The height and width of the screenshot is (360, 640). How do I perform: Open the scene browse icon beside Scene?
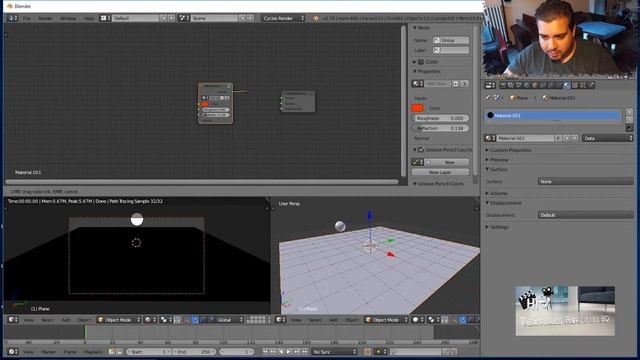(184, 18)
